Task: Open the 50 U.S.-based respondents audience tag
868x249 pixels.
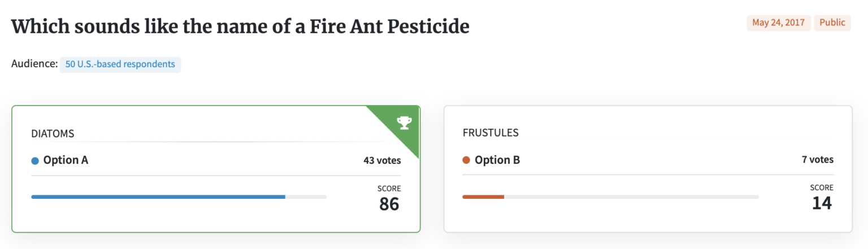Action: click(120, 64)
